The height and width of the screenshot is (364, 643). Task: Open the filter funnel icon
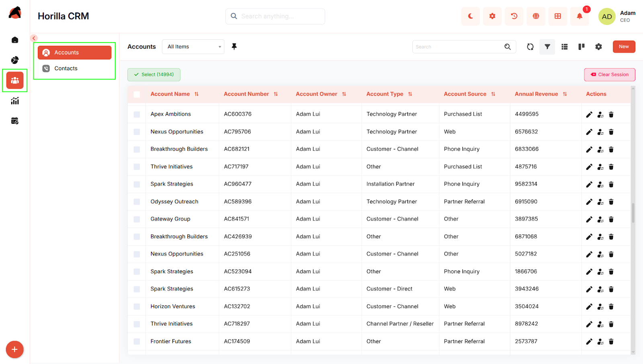547,47
